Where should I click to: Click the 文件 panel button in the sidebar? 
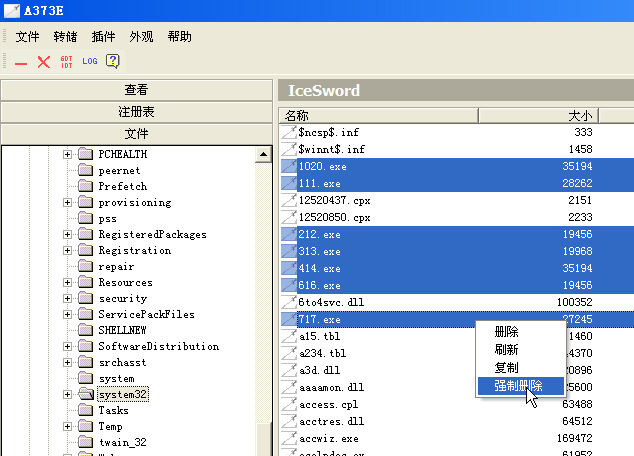point(137,134)
